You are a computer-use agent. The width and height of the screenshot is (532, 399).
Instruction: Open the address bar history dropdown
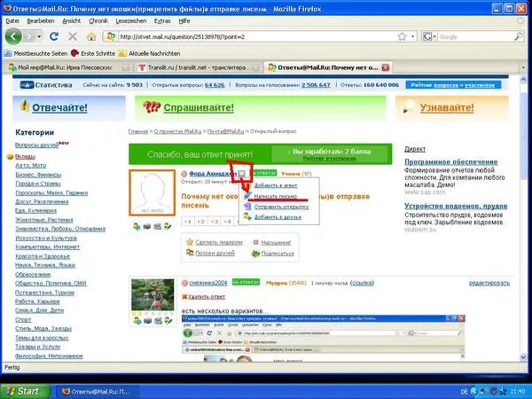point(413,36)
